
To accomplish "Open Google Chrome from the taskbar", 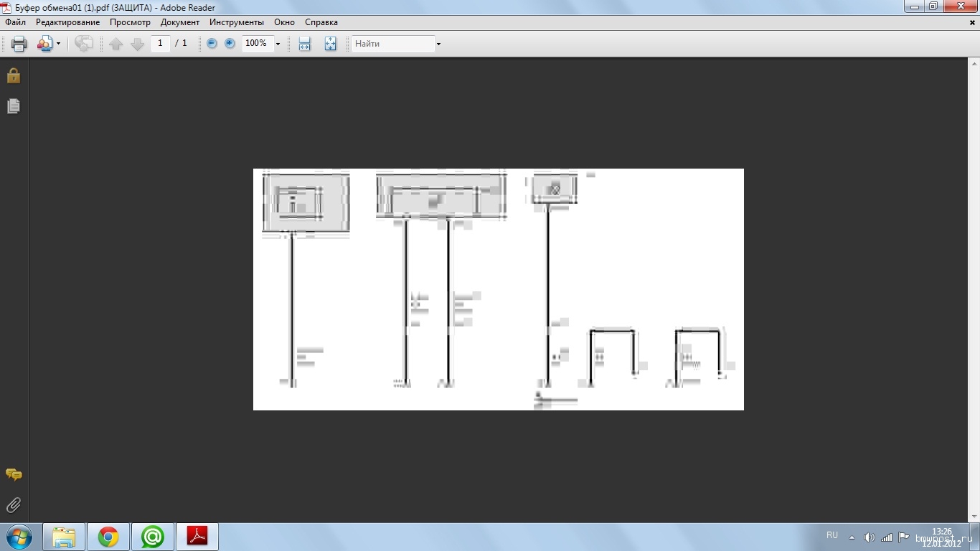I will (108, 537).
